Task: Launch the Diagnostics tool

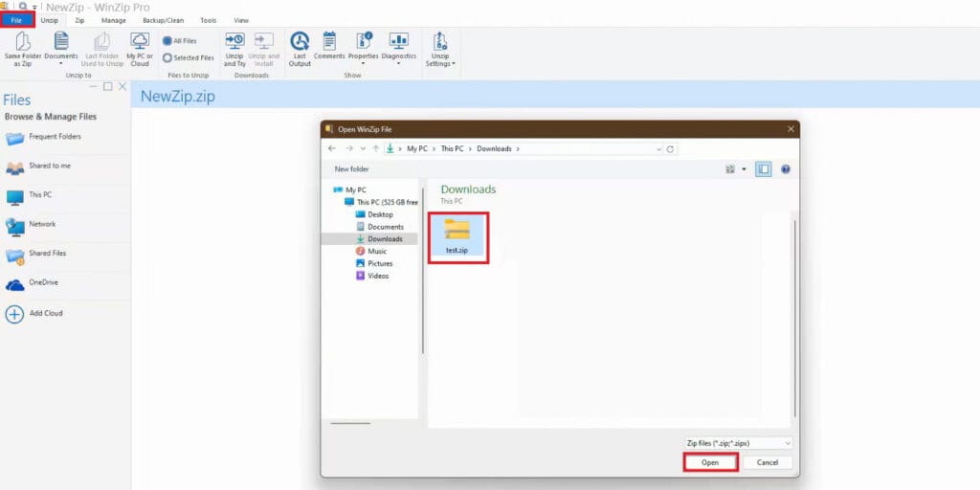Action: pyautogui.click(x=398, y=41)
